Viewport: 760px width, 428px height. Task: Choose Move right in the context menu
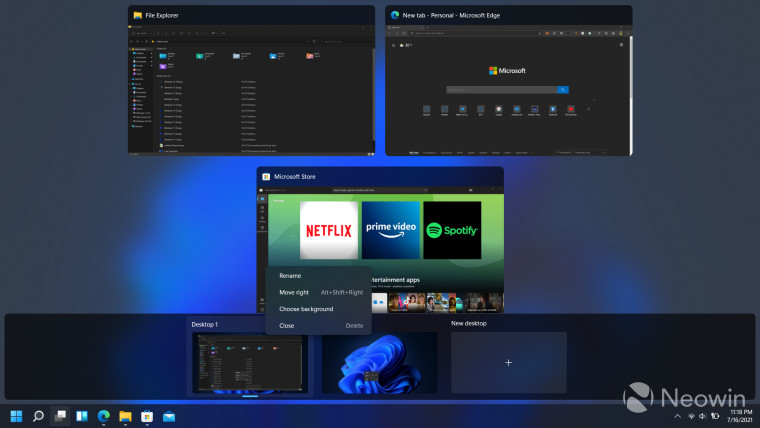coord(318,292)
